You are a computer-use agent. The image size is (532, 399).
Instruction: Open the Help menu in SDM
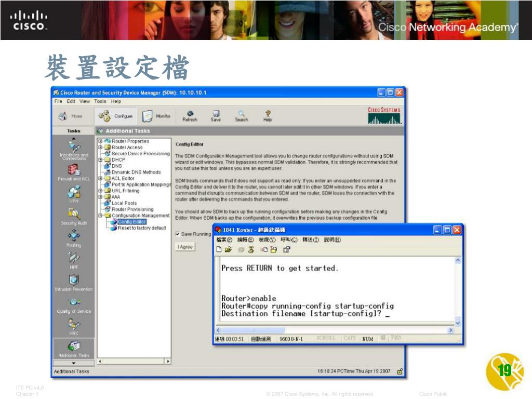point(116,101)
